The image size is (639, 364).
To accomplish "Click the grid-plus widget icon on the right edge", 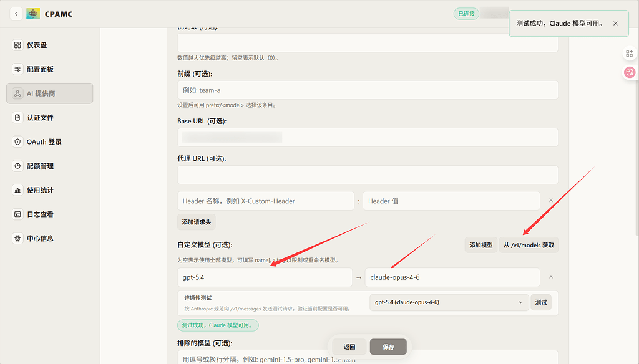I will pos(629,54).
